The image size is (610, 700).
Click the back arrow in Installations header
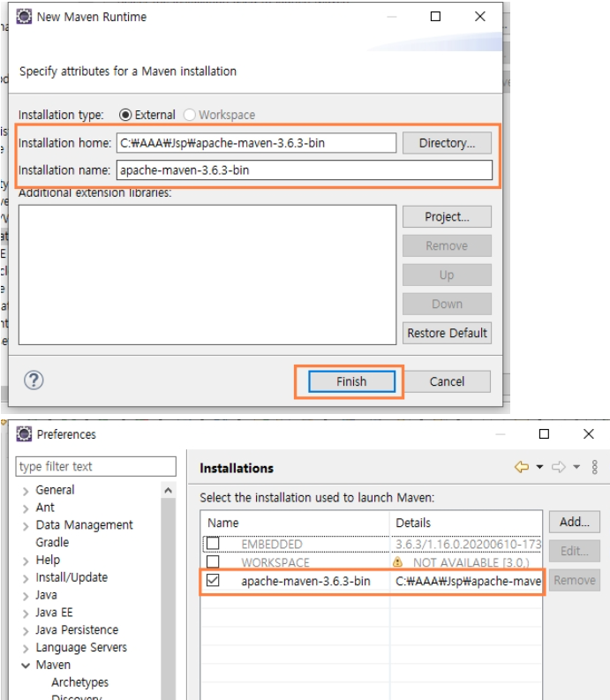tap(522, 467)
